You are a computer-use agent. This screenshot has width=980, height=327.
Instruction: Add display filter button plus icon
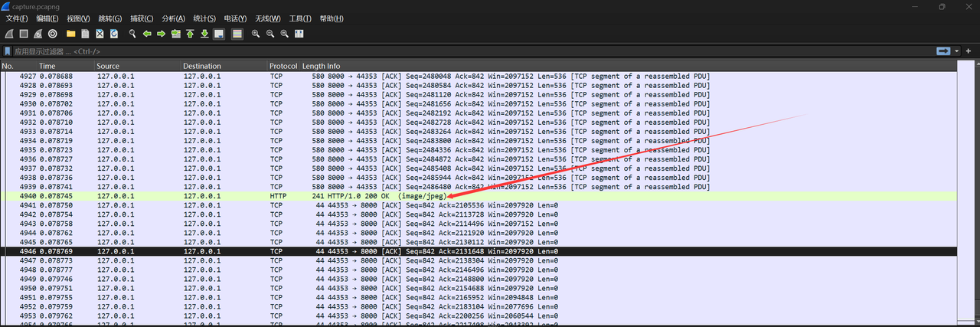click(970, 51)
